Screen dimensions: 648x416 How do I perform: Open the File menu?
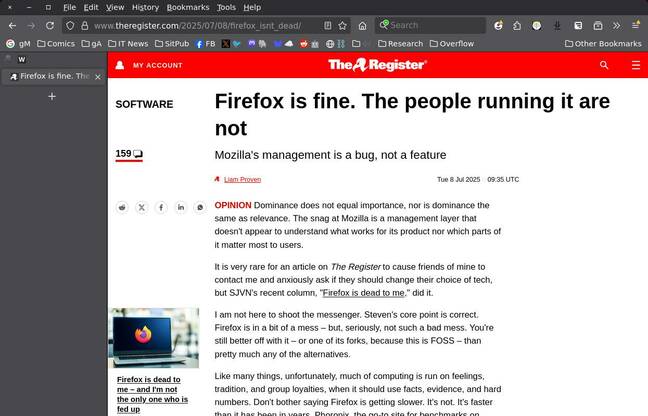pos(69,7)
